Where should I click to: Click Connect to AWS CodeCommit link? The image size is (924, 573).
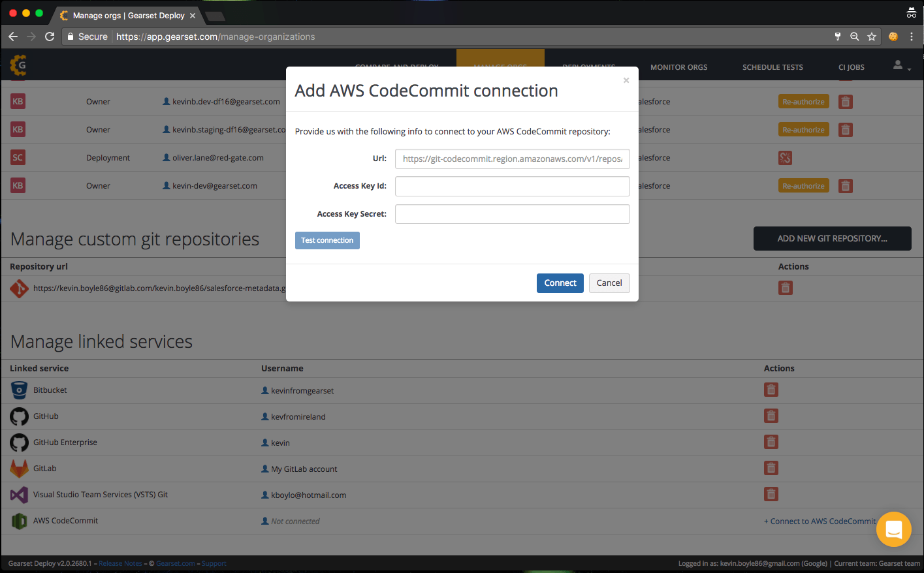click(820, 521)
